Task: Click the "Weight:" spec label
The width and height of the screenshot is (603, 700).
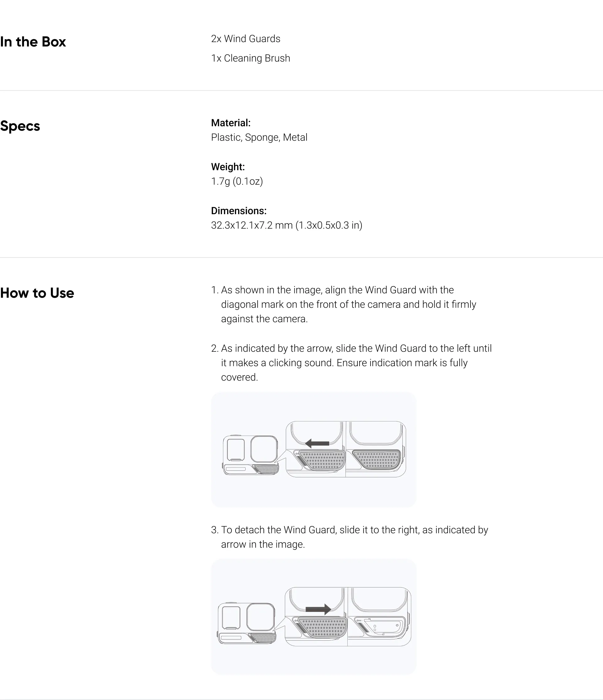Action: coord(228,167)
